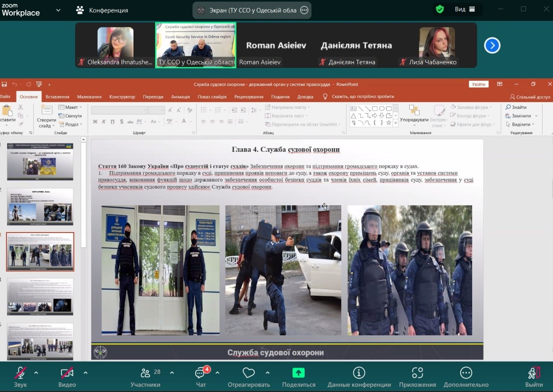This screenshot has height=392, width=553.
Task: Click the Share screen icon (Поделиться)
Action: tap(299, 373)
